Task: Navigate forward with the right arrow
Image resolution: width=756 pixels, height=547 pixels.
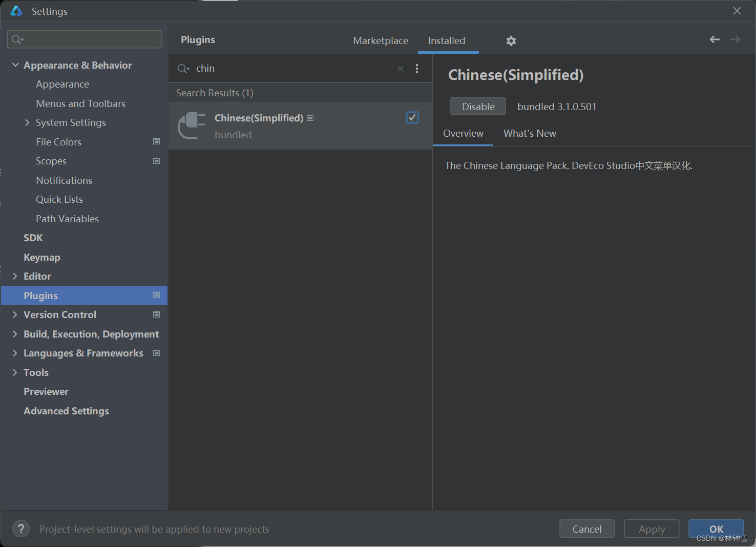Action: click(735, 39)
